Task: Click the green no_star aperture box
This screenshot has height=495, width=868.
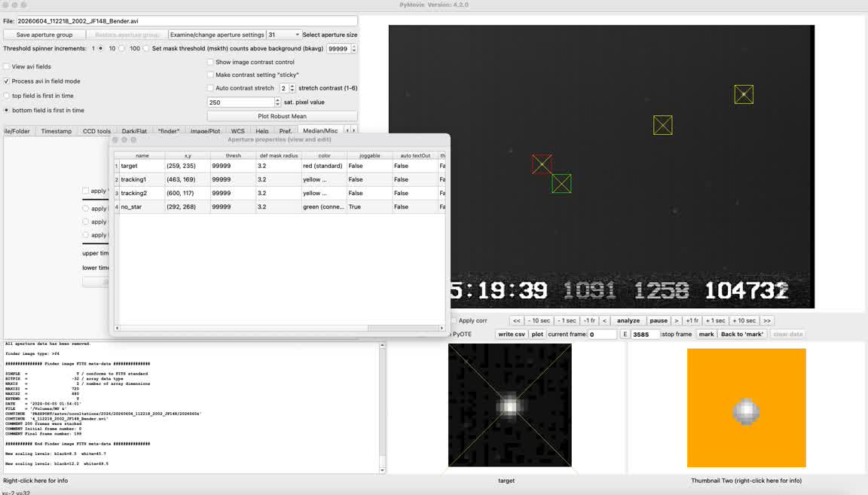Action: (x=561, y=183)
